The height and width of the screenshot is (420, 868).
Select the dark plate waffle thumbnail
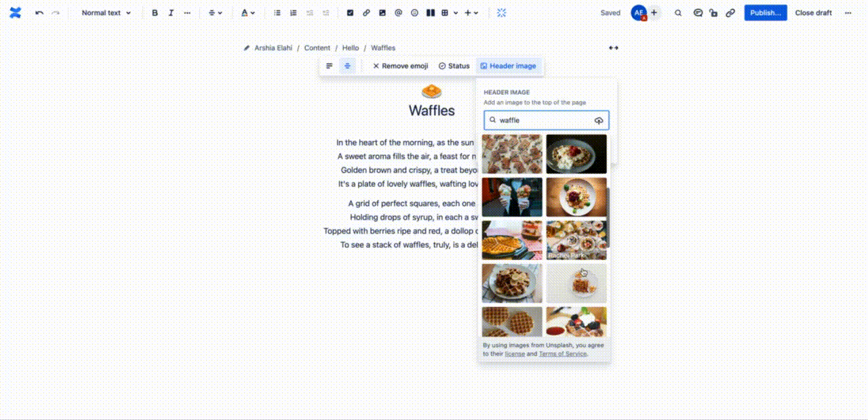[x=576, y=154]
